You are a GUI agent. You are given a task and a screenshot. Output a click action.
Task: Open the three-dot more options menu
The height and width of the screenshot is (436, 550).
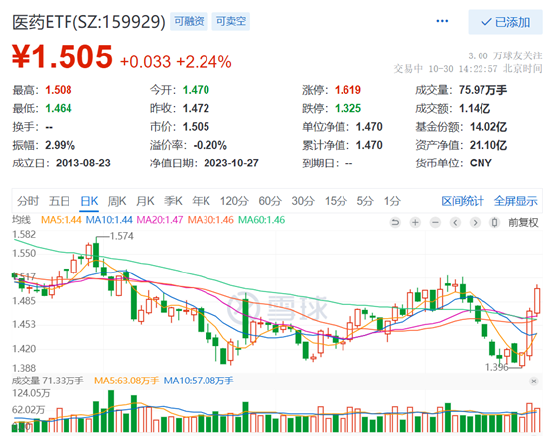point(442,21)
